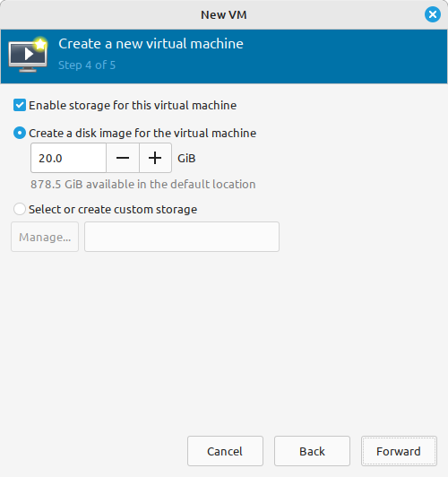Close the New VM dialog
This screenshot has height=477, width=448.
[433, 14]
